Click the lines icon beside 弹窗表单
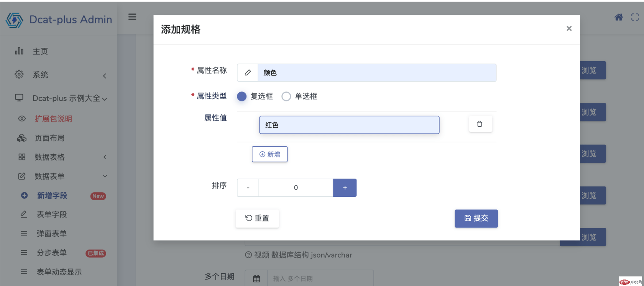Viewport: 644px width, 286px height. 24,234
